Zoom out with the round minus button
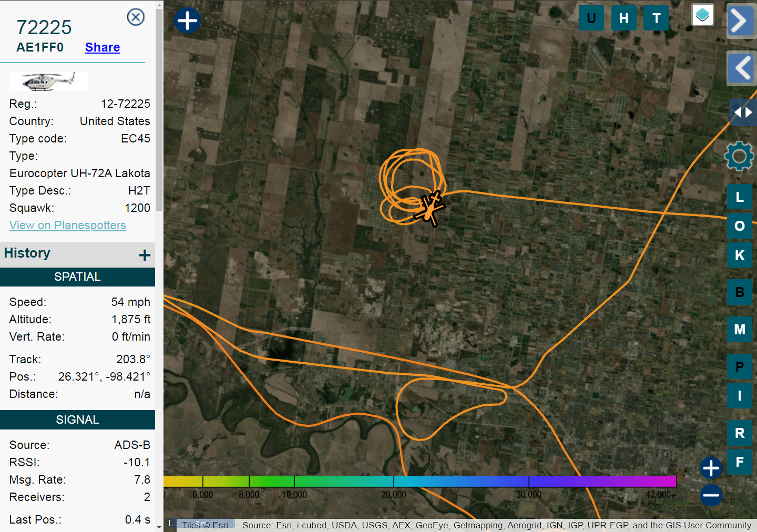This screenshot has height=532, width=757. (x=711, y=495)
